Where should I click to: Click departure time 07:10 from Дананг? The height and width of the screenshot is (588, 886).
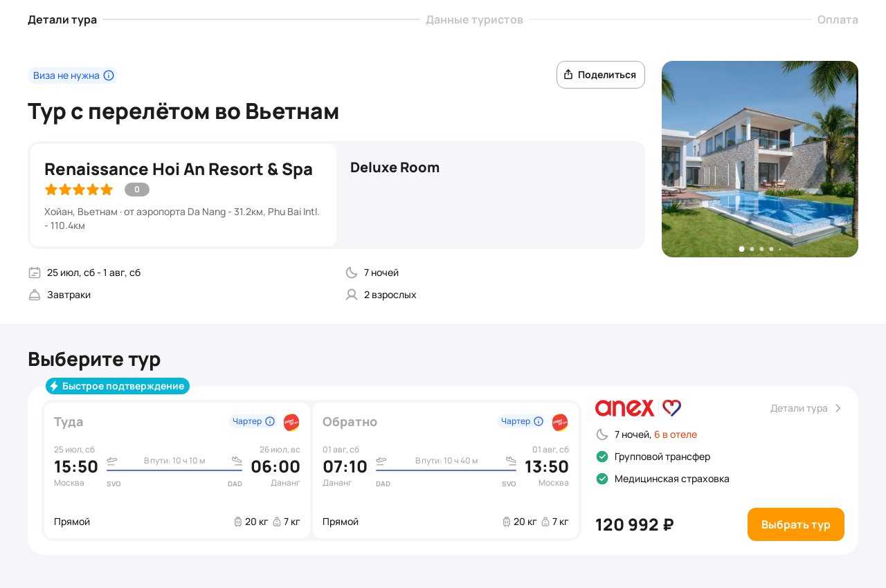tap(345, 466)
